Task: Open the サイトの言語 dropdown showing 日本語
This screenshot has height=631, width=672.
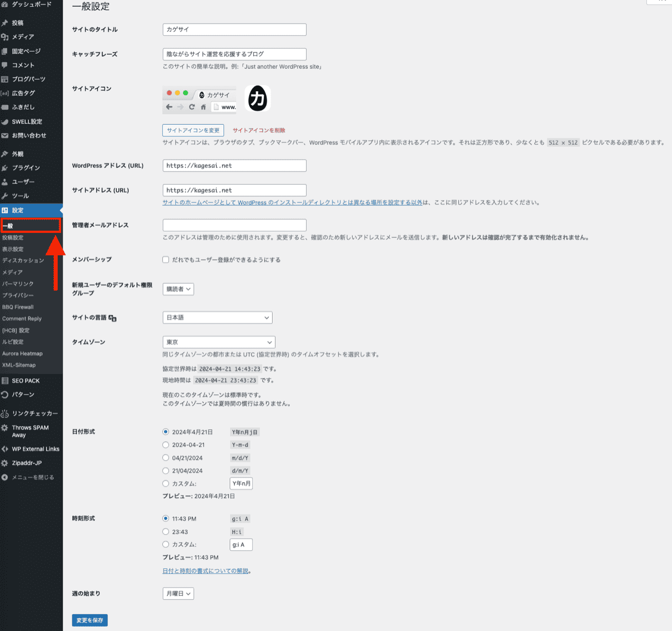Action: pos(217,317)
